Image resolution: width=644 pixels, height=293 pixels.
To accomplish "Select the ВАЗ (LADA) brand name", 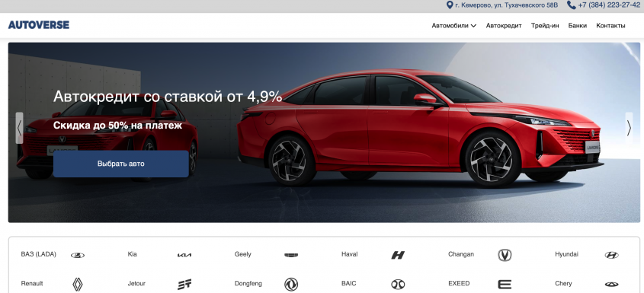I will click(x=39, y=254).
